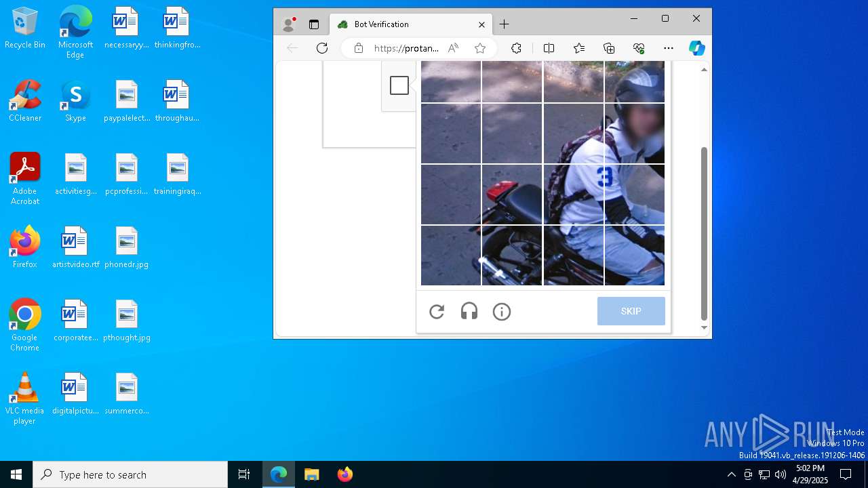
Task: Refresh the Edge browser page
Action: 322,48
